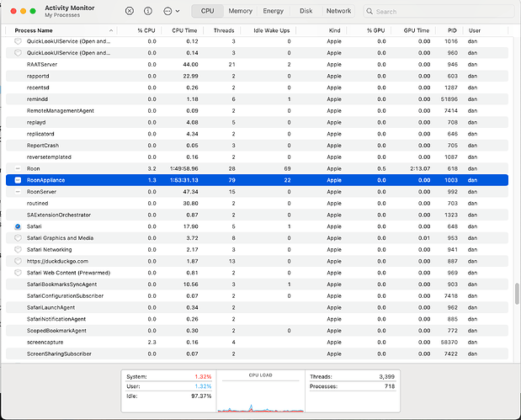
Task: Select the replayd process
Action: [x=257, y=122]
